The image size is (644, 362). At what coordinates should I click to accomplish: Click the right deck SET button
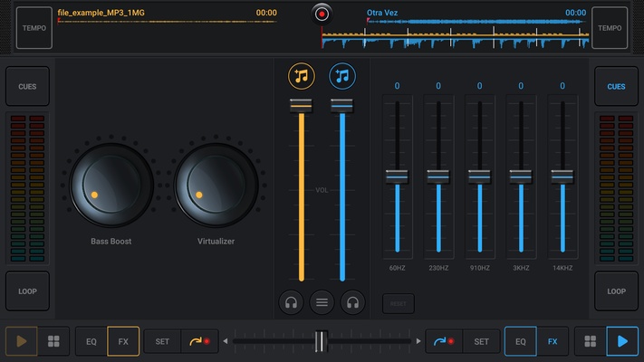point(481,341)
